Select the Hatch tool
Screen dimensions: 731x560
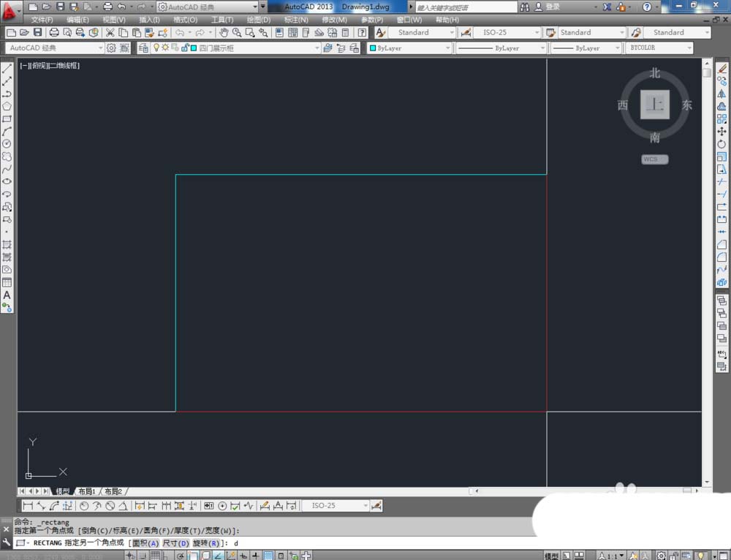(7, 245)
